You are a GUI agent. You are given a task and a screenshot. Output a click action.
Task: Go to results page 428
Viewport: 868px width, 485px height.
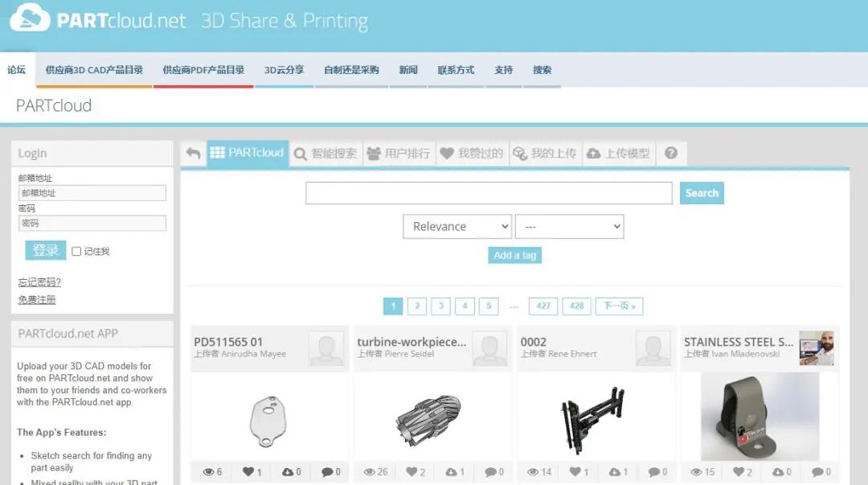click(x=577, y=306)
